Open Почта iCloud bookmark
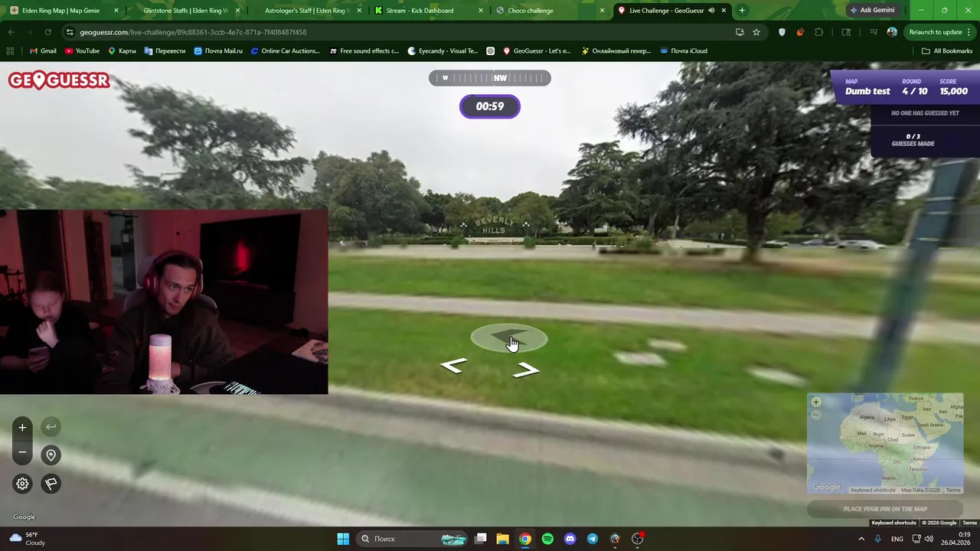980x551 pixels. (683, 51)
